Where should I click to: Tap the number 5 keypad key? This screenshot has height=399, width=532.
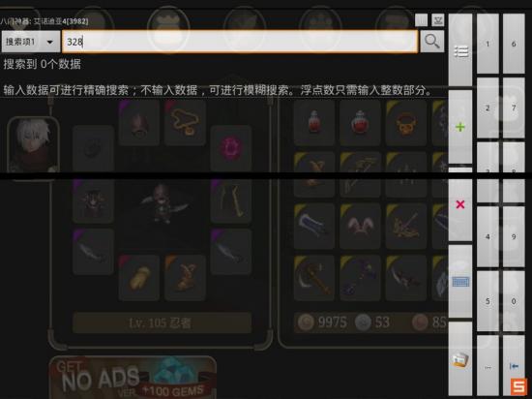(488, 301)
